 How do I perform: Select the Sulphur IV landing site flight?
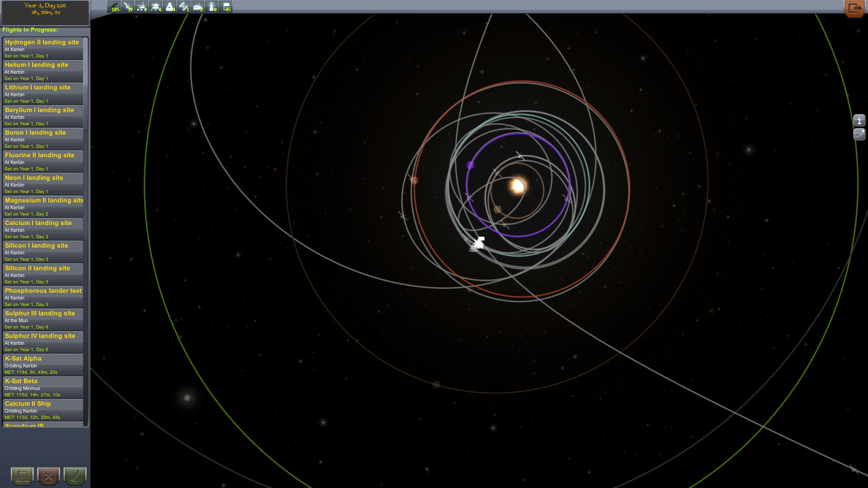(x=43, y=342)
